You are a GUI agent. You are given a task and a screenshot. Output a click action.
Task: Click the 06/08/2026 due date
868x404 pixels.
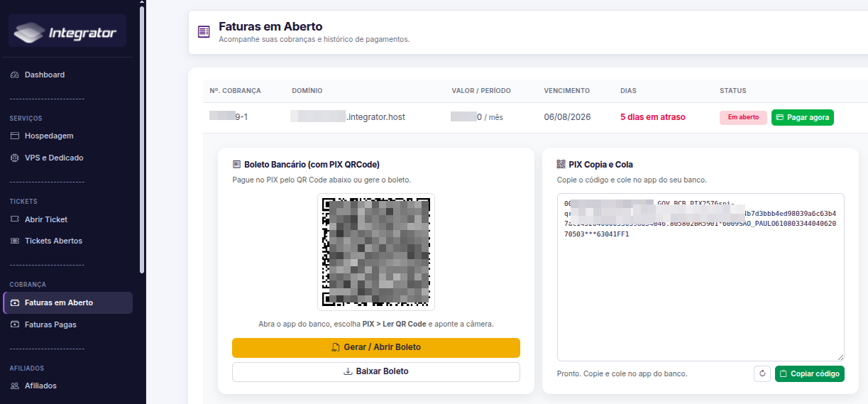tap(567, 117)
